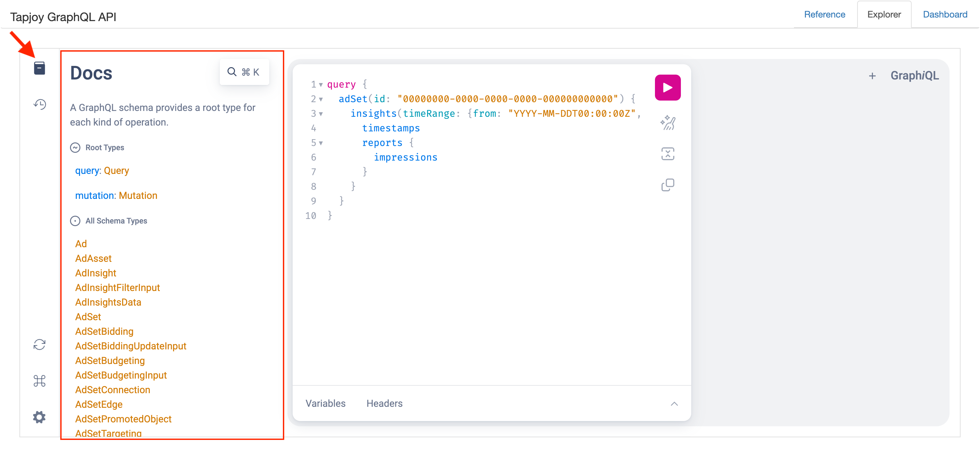Open the AdInsightsData schema type
The image size is (980, 460).
108,302
